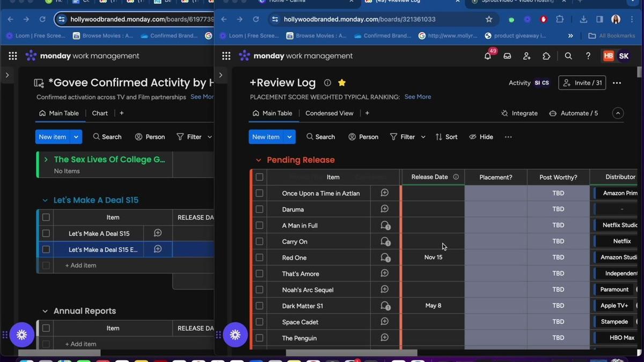Check the Noah's Arc Sequel row checkbox
Image resolution: width=644 pixels, height=362 pixels.
click(259, 289)
